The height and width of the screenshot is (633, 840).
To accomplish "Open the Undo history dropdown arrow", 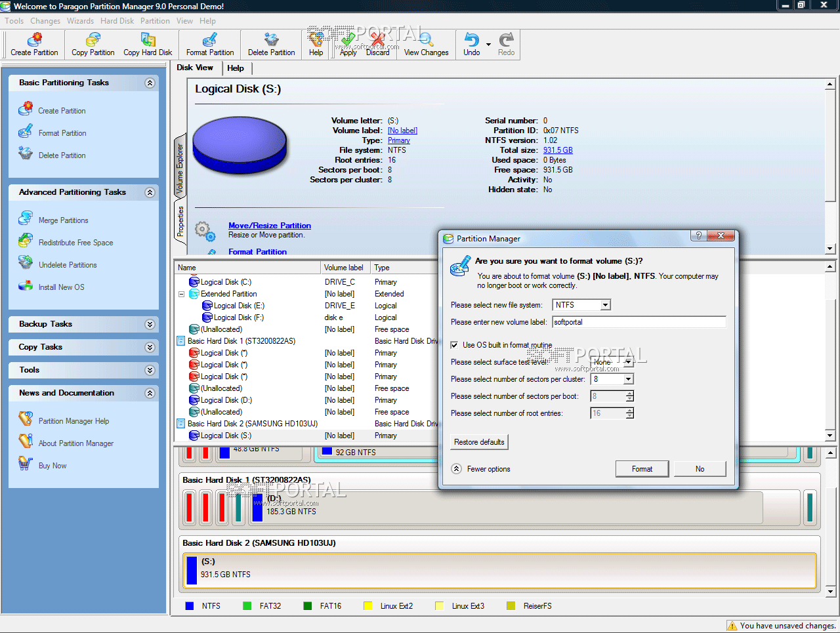I will [x=488, y=45].
